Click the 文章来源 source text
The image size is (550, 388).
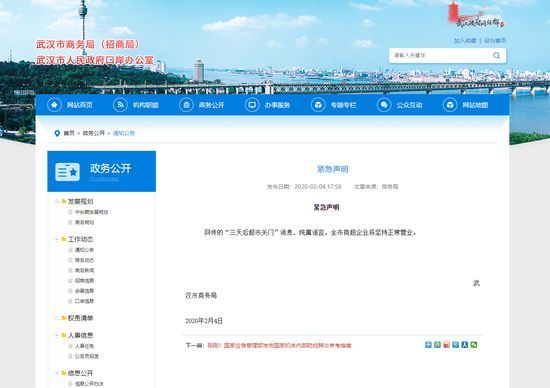[376, 187]
